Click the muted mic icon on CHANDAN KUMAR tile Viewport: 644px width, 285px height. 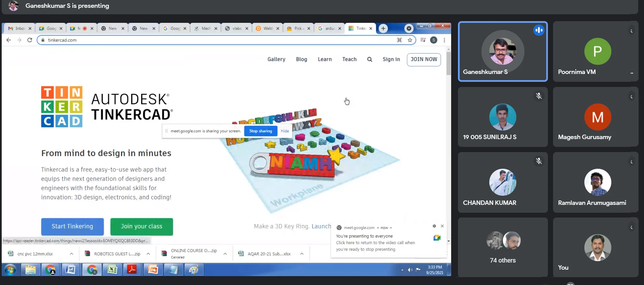(x=539, y=161)
